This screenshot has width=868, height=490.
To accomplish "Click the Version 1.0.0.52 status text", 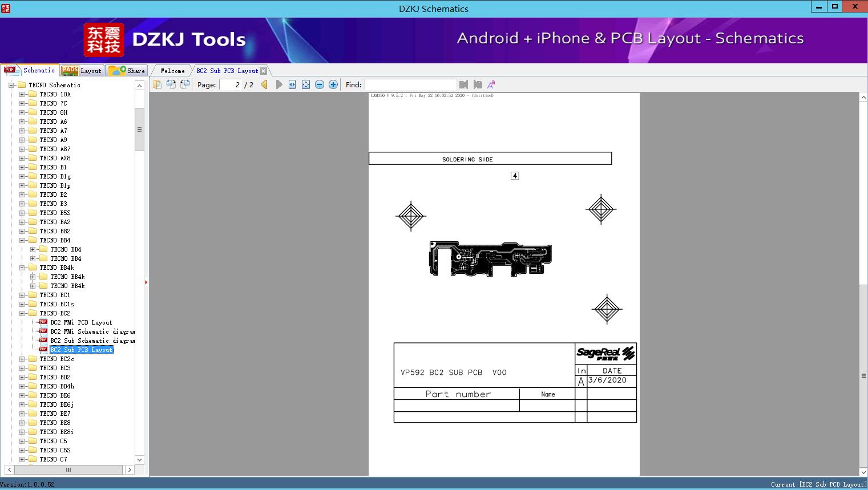I will pos(27,484).
